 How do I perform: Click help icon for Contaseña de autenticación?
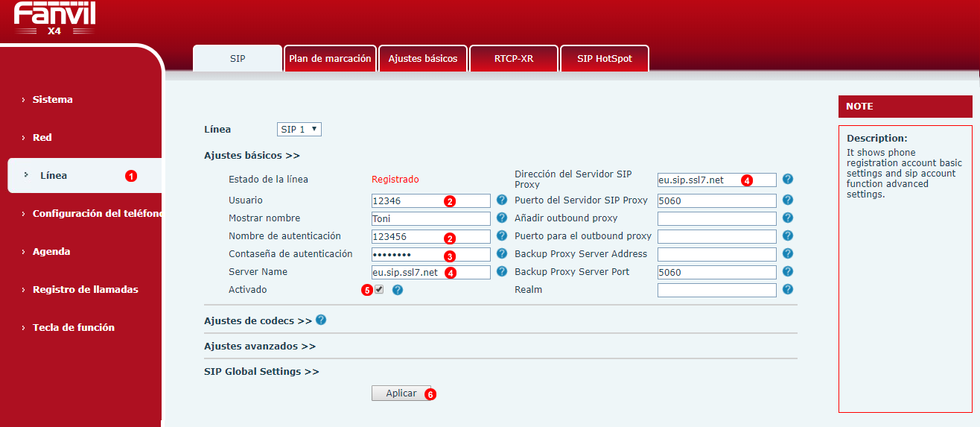click(502, 253)
